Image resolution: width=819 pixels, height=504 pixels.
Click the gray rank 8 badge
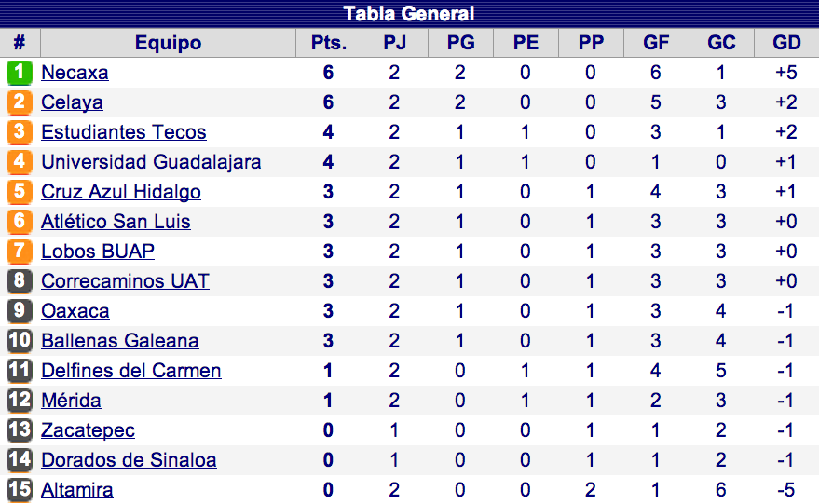pyautogui.click(x=20, y=281)
